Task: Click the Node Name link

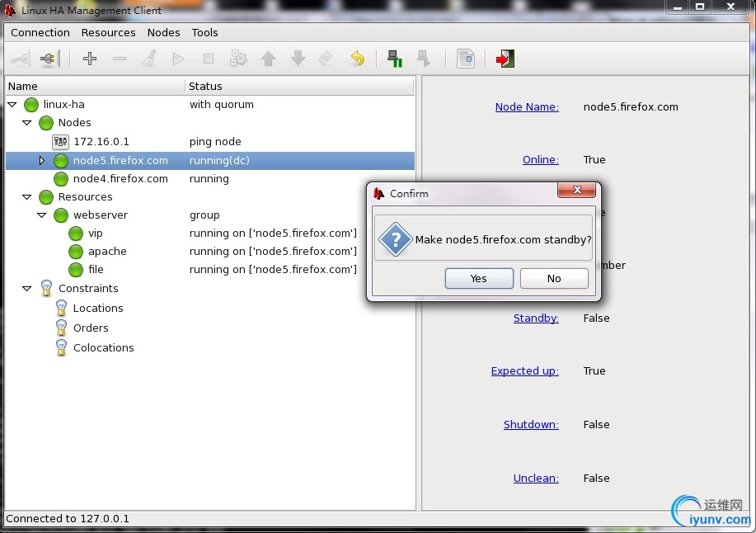Action: pos(527,107)
